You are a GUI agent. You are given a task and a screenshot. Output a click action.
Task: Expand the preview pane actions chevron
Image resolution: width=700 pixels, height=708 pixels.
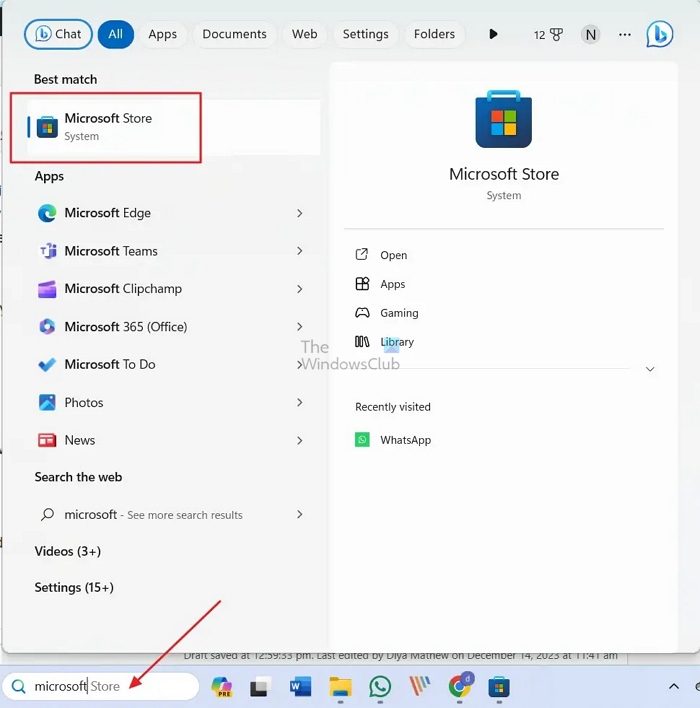coord(650,369)
